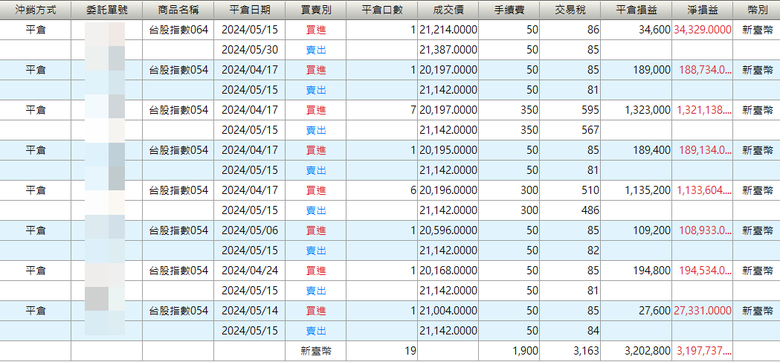Select the 1,135,200 profit cell

(x=636, y=190)
